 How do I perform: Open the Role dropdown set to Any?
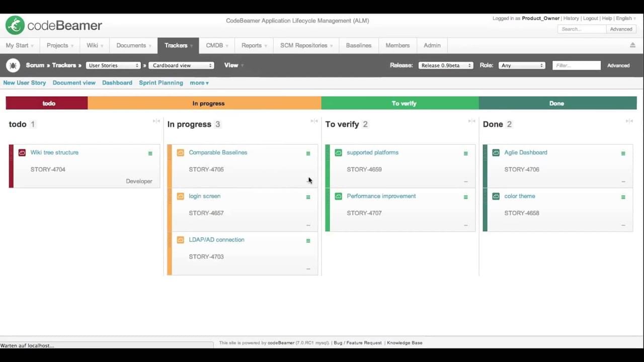tap(522, 65)
